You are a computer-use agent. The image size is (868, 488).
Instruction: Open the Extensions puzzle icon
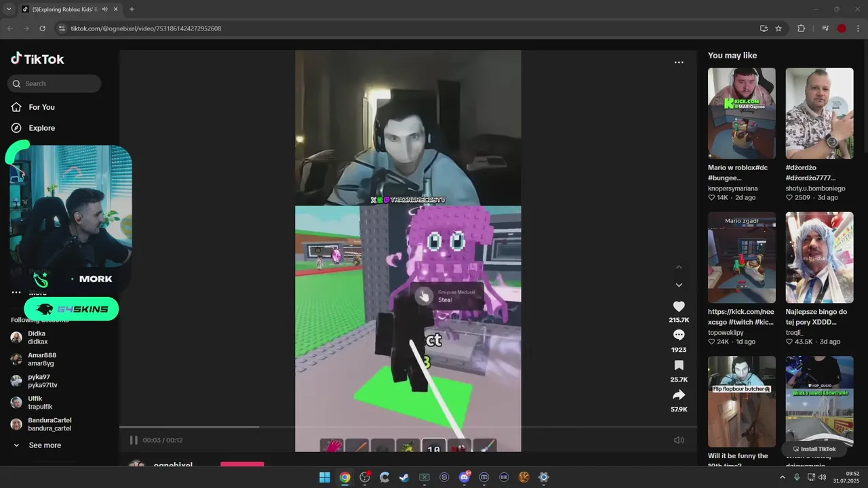802,28
